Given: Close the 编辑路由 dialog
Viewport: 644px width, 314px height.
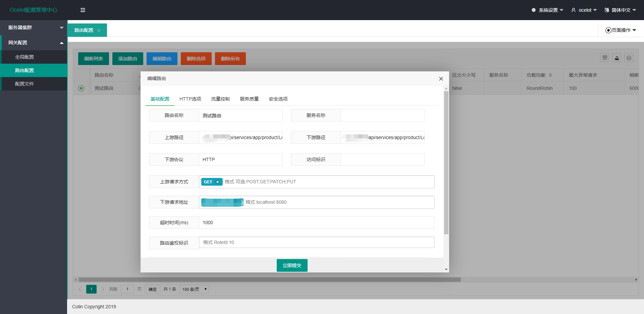Looking at the screenshot, I should pos(441,79).
